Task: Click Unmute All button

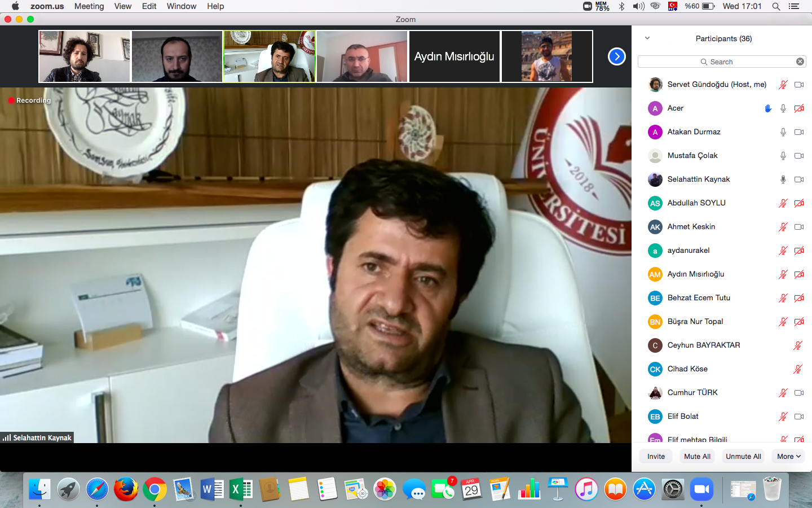Action: tap(743, 456)
